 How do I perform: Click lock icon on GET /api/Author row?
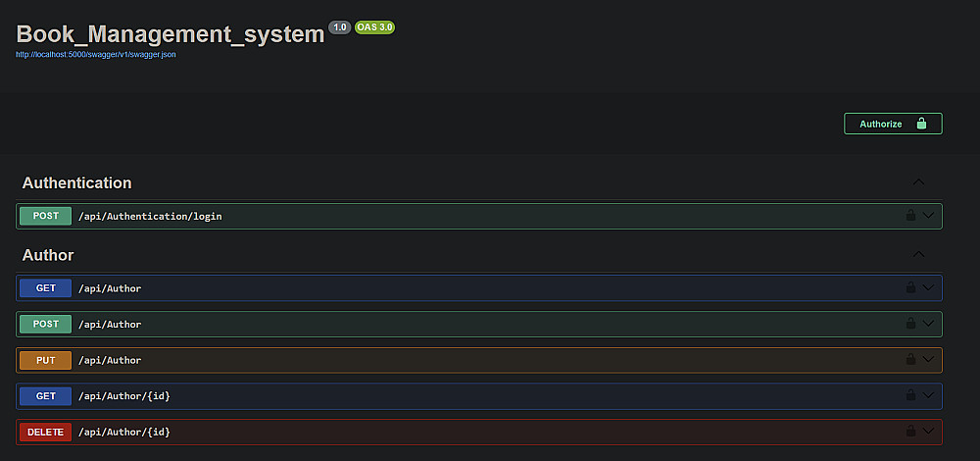910,288
